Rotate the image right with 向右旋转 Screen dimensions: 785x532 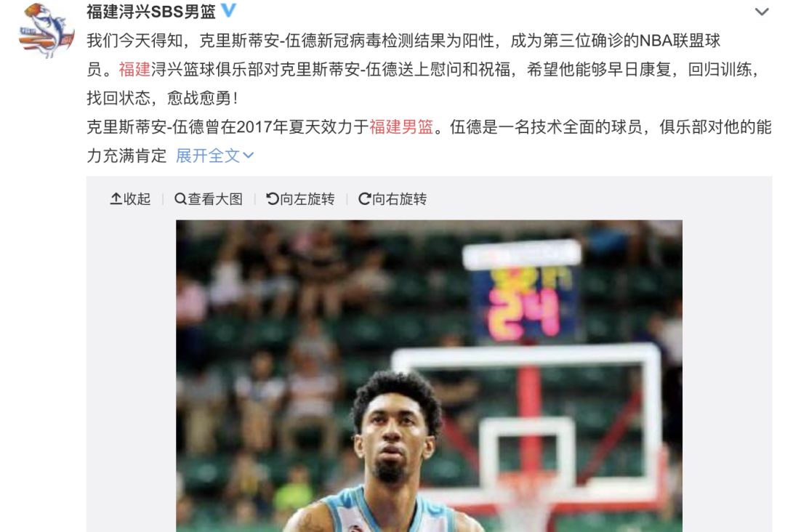click(392, 199)
